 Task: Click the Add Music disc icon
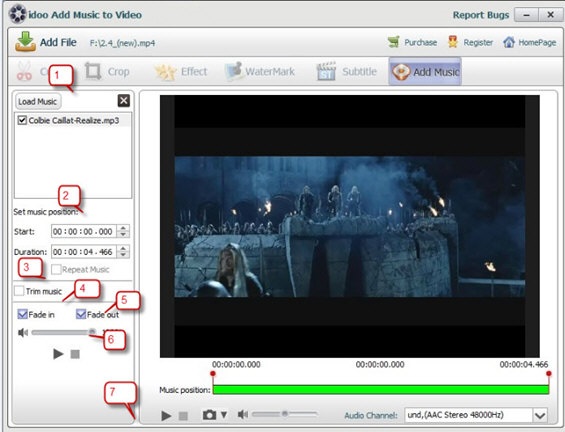pyautogui.click(x=401, y=72)
